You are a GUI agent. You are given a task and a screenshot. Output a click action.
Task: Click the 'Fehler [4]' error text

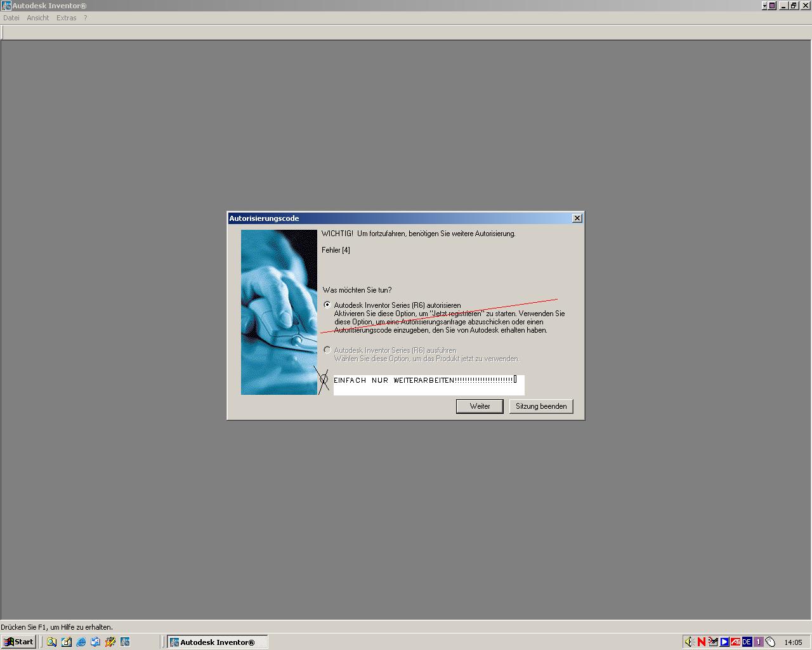click(336, 250)
